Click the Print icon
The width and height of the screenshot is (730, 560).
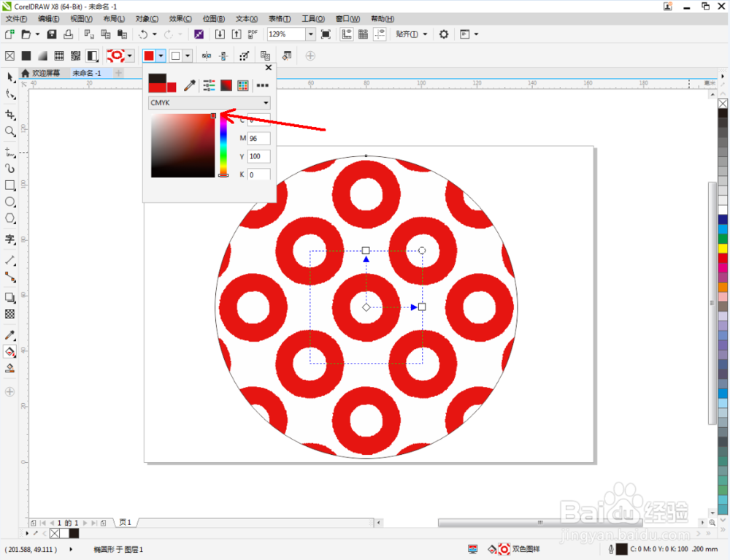(x=69, y=34)
